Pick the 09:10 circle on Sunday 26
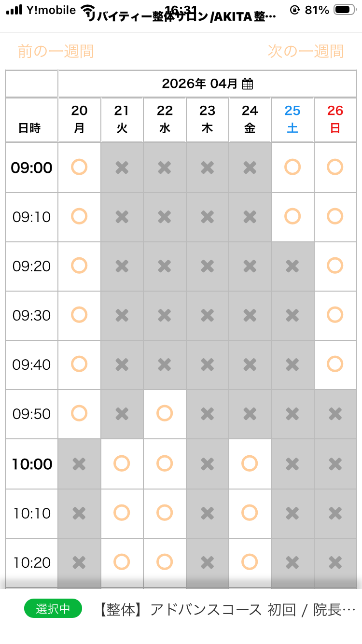This screenshot has width=362, height=644. point(335,217)
